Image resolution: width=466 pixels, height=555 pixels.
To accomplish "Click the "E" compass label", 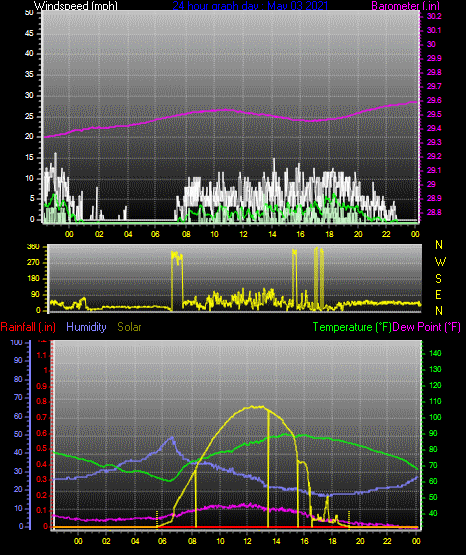I will pyautogui.click(x=439, y=295).
